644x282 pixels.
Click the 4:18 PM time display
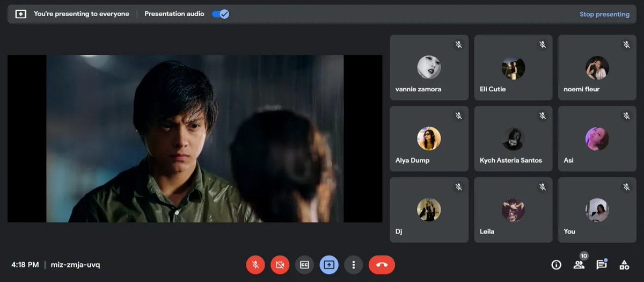(25, 265)
